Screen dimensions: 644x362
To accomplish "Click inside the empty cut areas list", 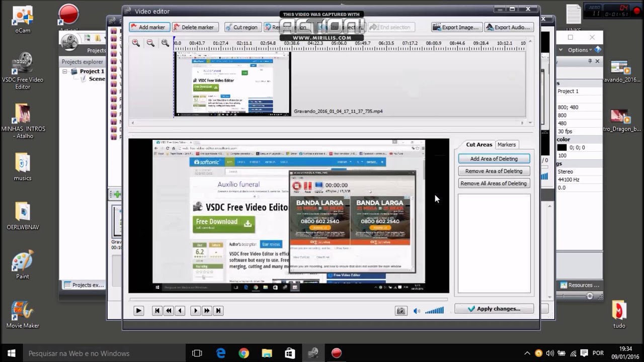I will click(x=494, y=243).
